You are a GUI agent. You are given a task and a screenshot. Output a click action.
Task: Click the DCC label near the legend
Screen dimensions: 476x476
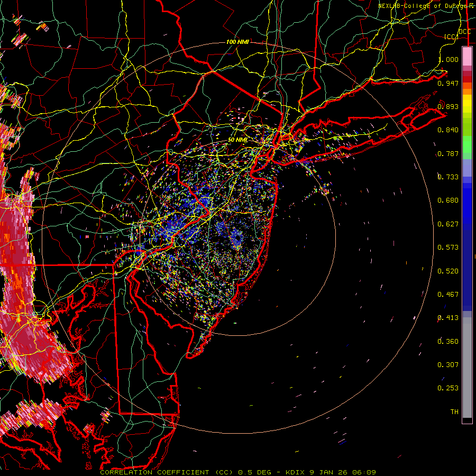465,32
